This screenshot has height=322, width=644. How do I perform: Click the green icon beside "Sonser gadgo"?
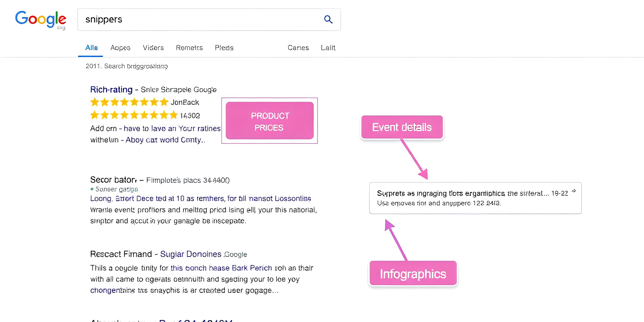click(x=92, y=189)
